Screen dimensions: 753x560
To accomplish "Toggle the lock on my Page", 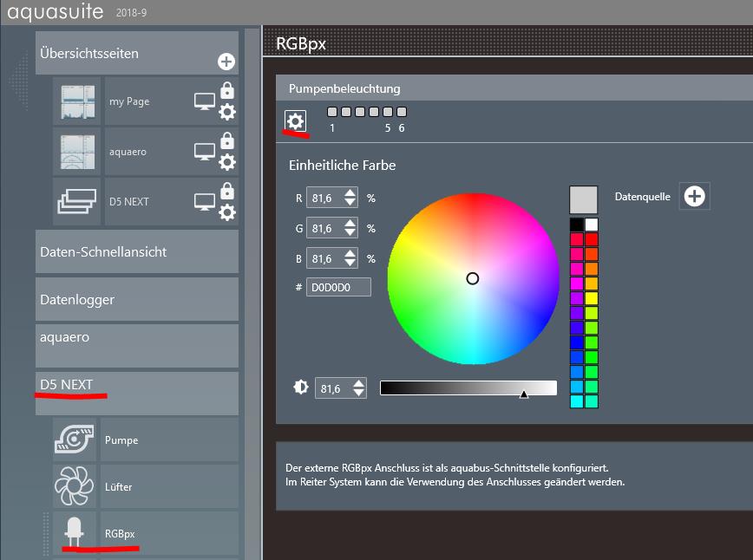I will click(227, 90).
